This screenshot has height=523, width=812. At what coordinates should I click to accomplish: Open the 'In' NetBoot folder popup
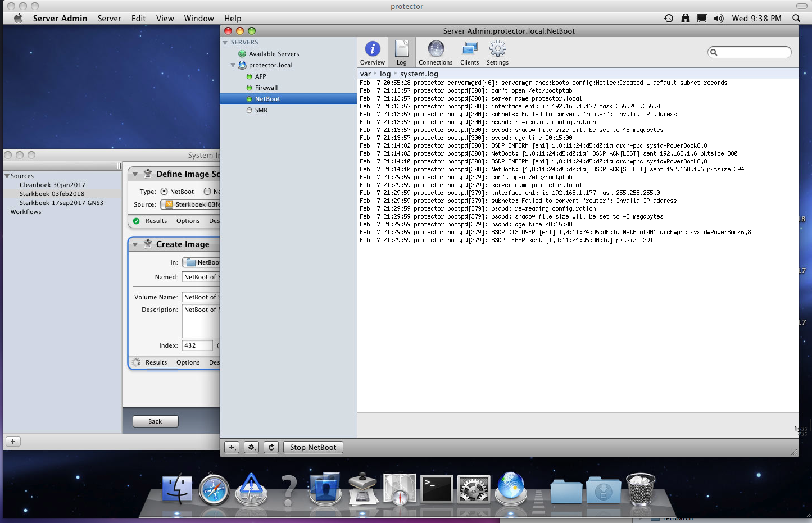point(201,262)
